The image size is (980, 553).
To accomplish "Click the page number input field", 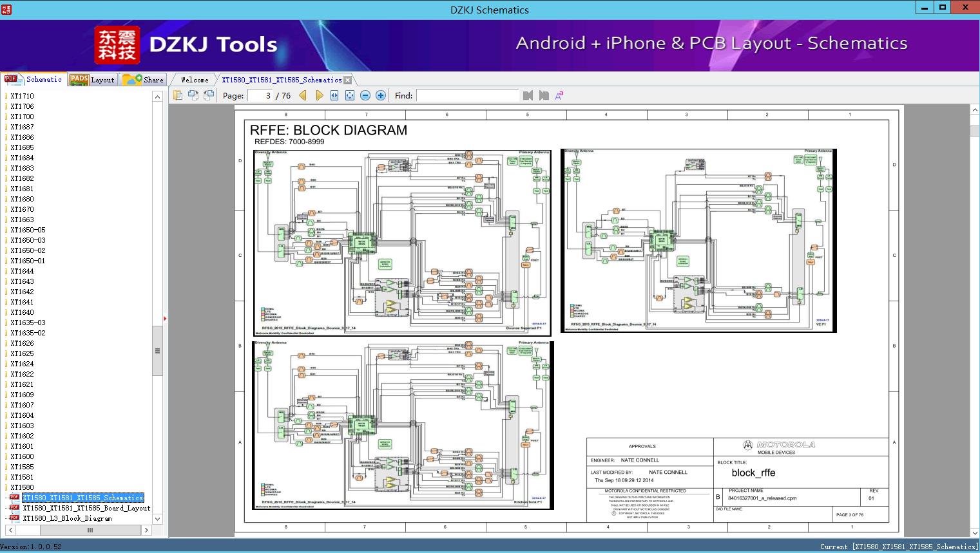I will click(260, 95).
